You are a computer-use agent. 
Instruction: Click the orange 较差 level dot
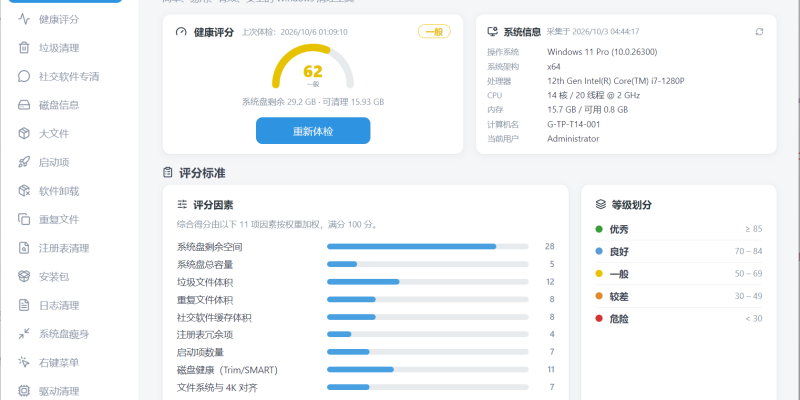[x=599, y=296]
